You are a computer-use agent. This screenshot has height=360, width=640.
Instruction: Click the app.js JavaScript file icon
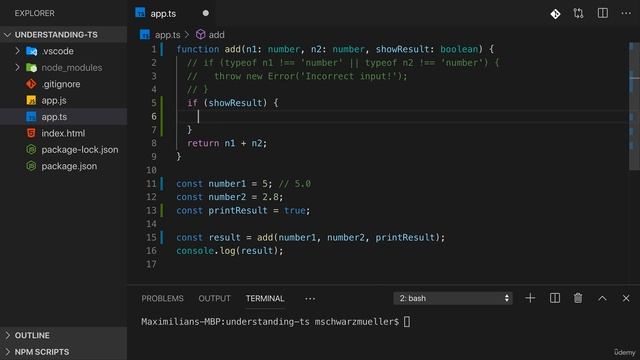(31, 100)
